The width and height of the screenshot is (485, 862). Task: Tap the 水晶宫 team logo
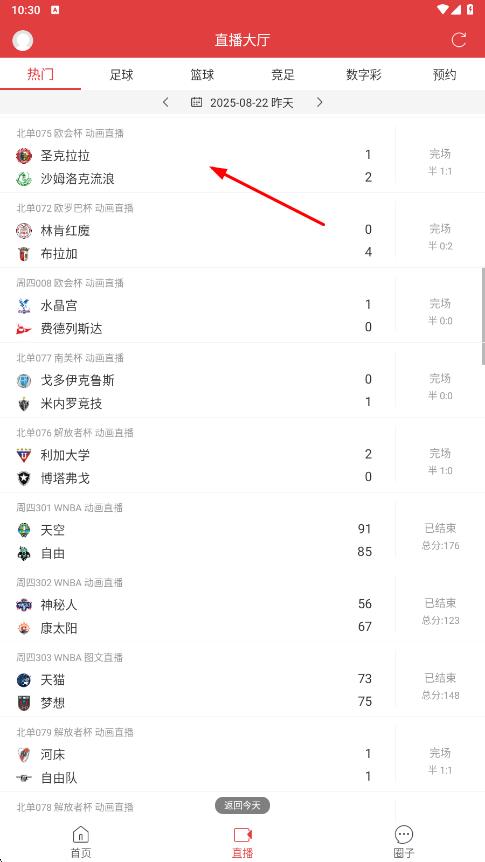point(24,306)
